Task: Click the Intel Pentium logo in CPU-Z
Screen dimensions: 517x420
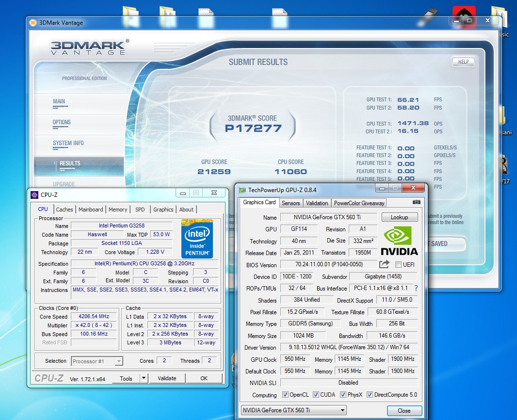Action: pyautogui.click(x=196, y=238)
